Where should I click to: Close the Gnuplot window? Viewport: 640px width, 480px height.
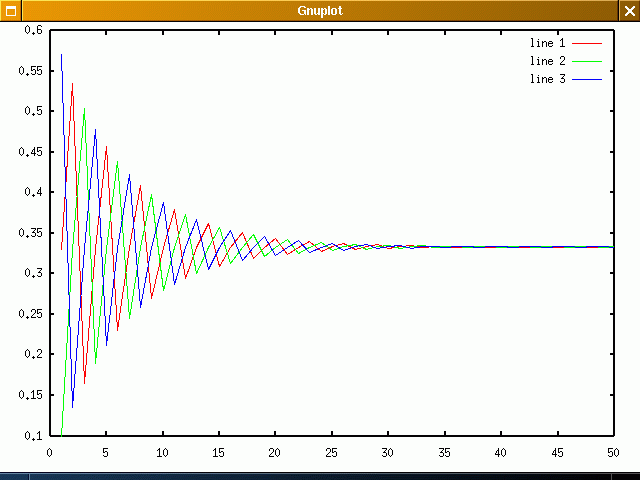(x=630, y=10)
